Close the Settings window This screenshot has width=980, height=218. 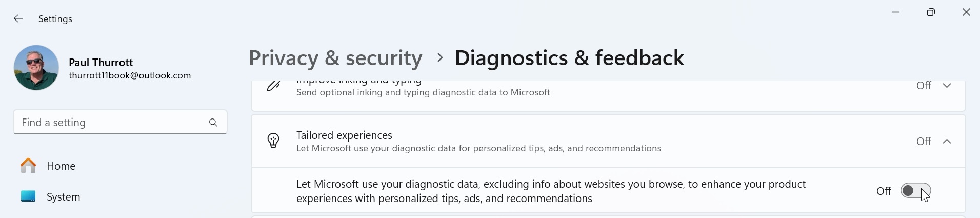(x=966, y=12)
